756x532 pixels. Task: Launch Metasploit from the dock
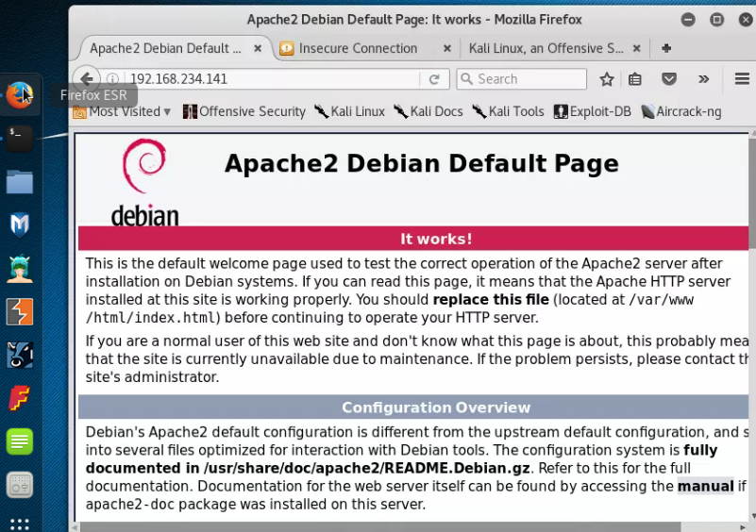point(20,225)
